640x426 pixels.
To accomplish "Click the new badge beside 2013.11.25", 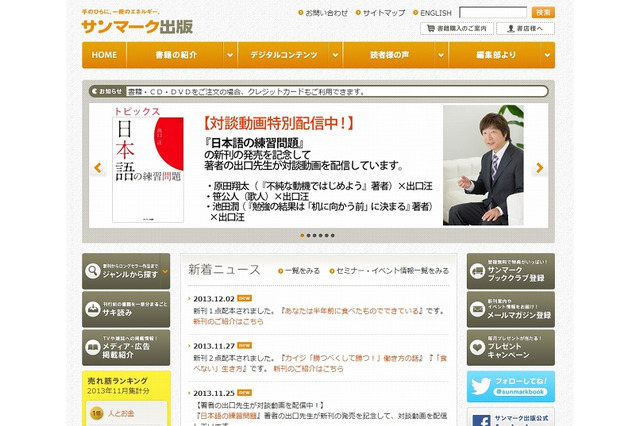I will pyautogui.click(x=244, y=393).
